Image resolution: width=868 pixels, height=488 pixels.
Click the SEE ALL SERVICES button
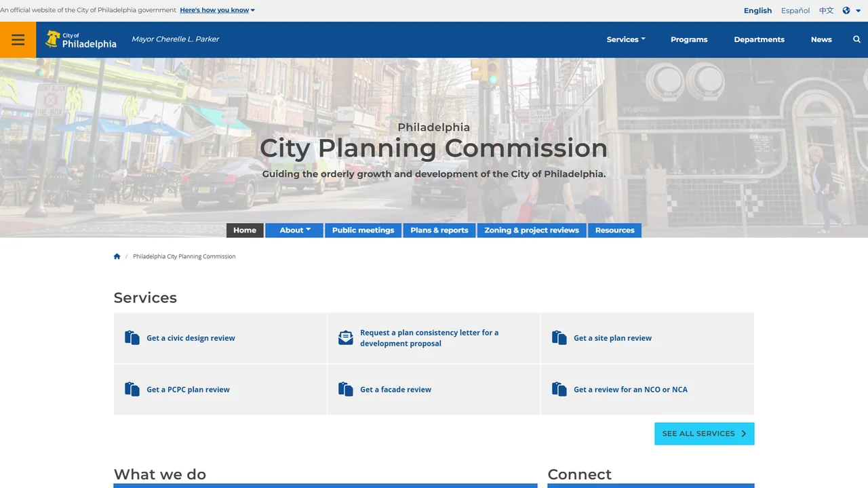click(704, 434)
